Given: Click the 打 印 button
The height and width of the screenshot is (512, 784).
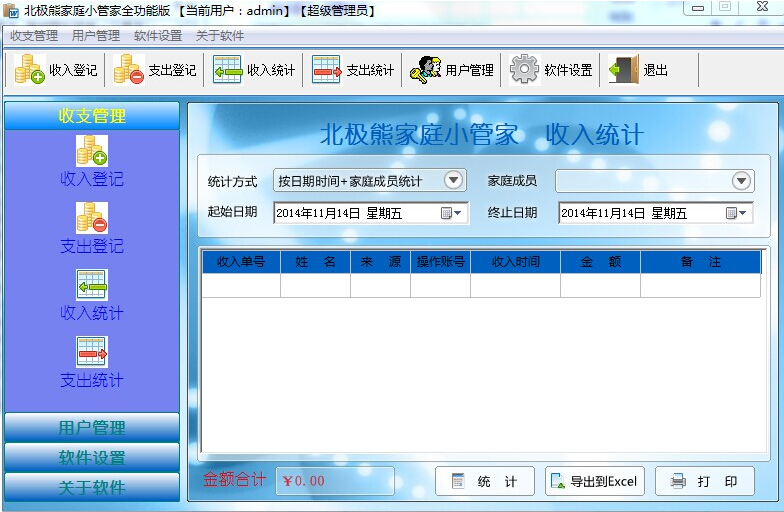Looking at the screenshot, I should coord(704,481).
